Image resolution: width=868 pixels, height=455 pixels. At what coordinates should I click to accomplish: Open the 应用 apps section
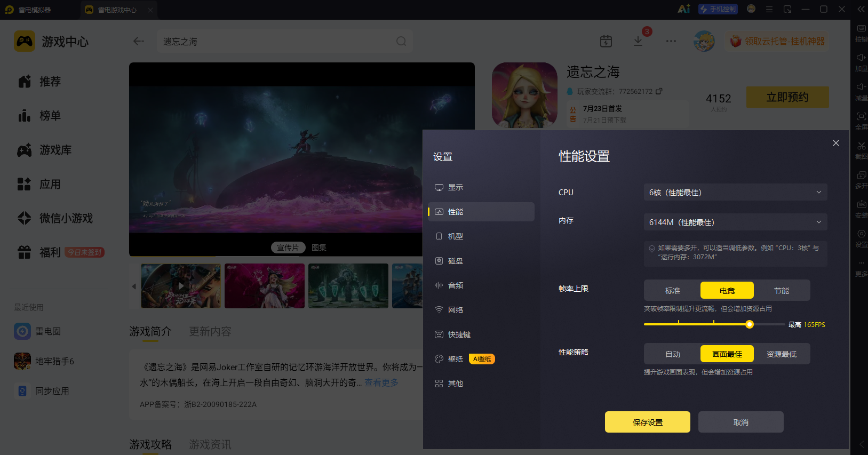click(39, 184)
